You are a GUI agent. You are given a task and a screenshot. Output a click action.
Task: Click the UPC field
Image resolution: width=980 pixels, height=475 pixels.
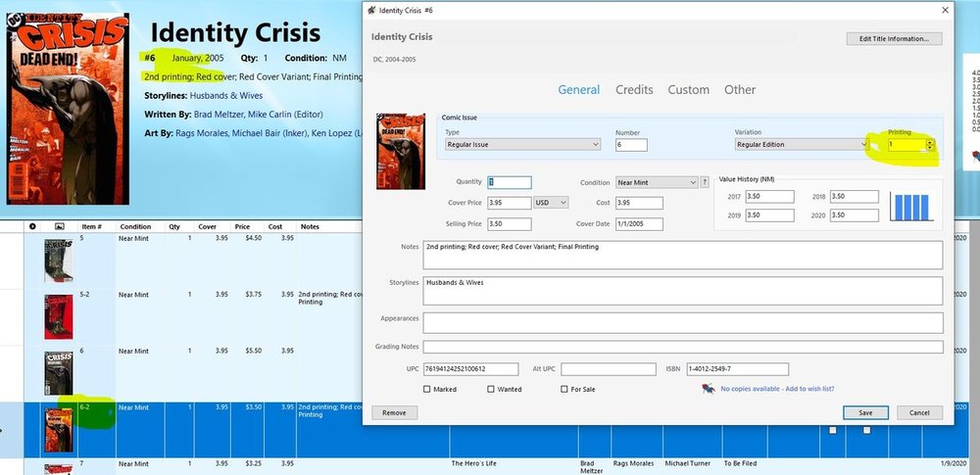(x=470, y=369)
